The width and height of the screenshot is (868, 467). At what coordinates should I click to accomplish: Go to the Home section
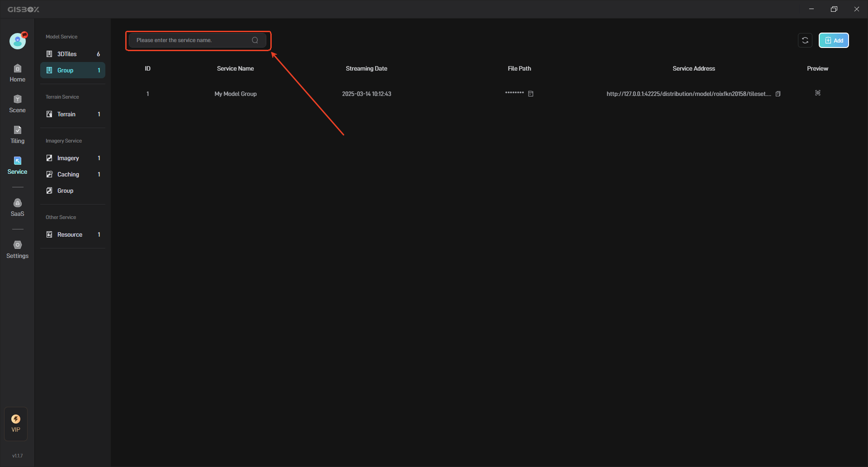pyautogui.click(x=17, y=73)
